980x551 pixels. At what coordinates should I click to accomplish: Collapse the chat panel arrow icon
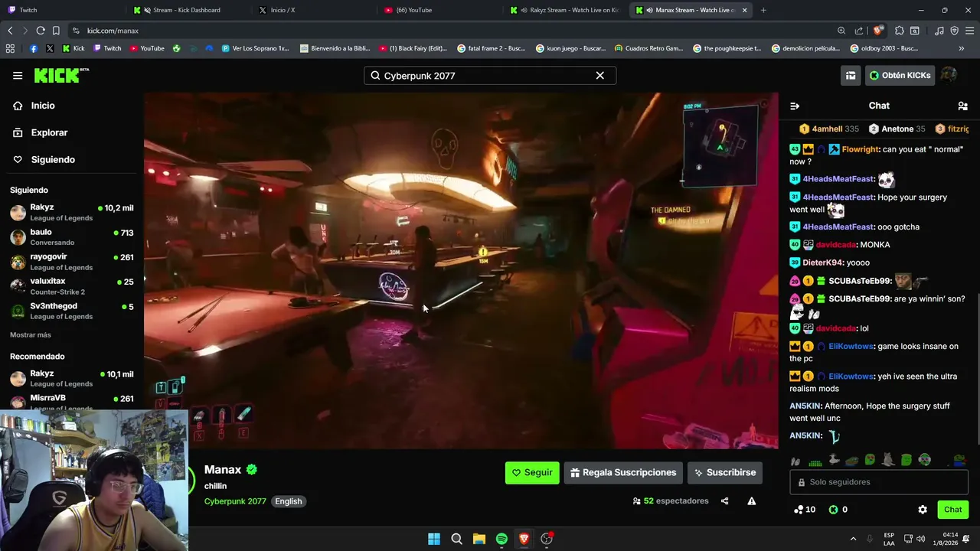pos(795,106)
